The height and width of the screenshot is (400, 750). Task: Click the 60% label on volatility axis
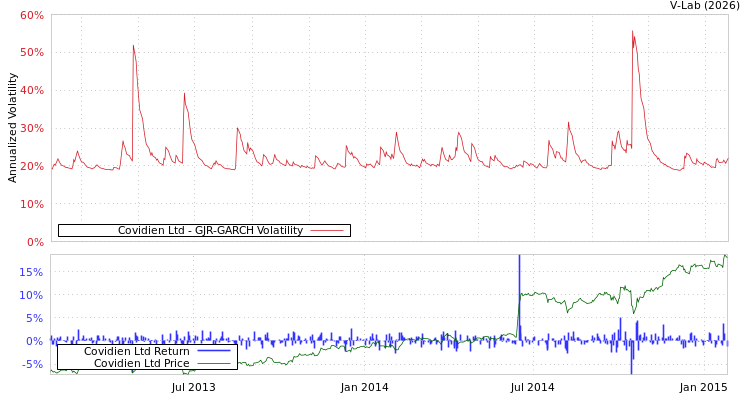pyautogui.click(x=31, y=15)
